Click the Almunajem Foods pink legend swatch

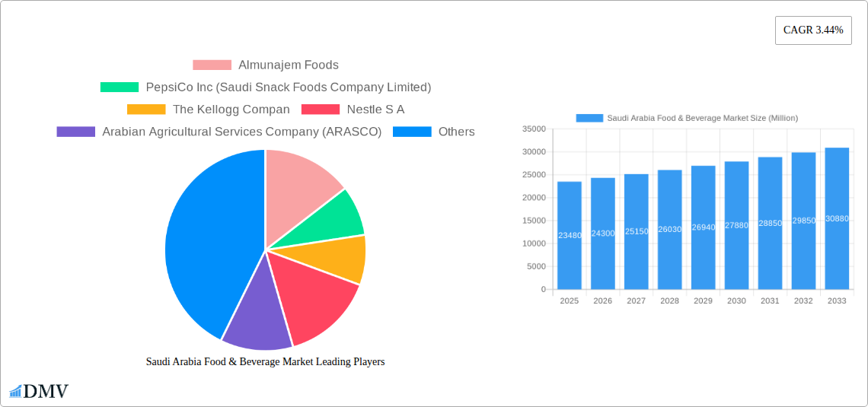click(x=212, y=65)
